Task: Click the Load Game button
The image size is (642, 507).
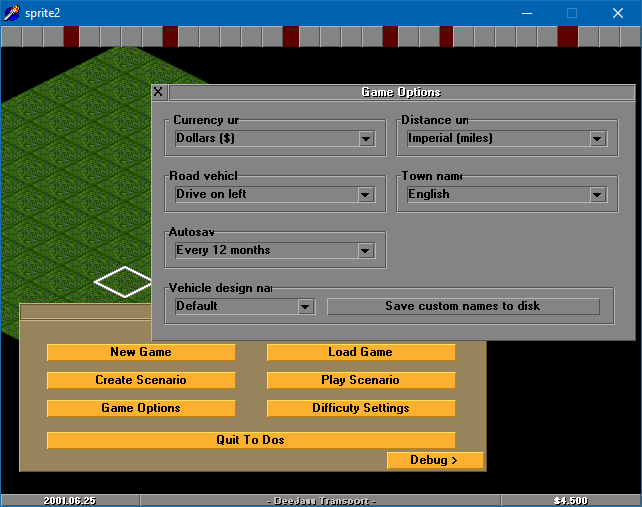Action: tap(360, 352)
